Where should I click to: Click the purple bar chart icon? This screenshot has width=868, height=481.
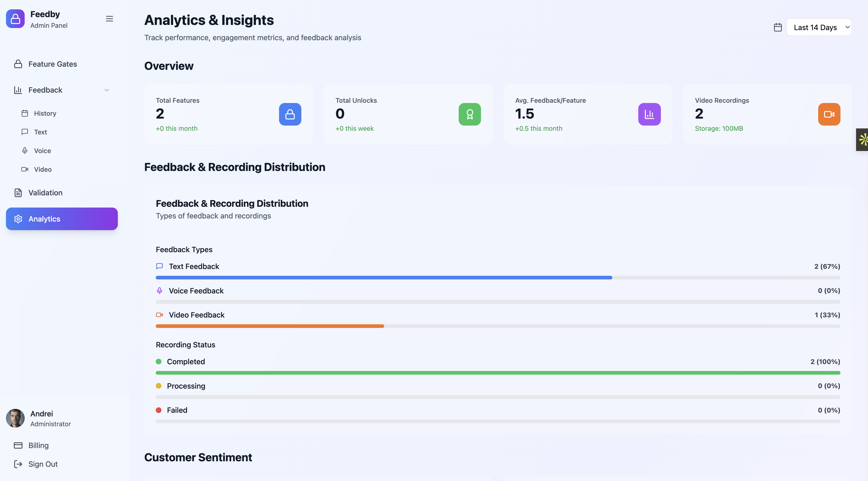click(x=649, y=114)
